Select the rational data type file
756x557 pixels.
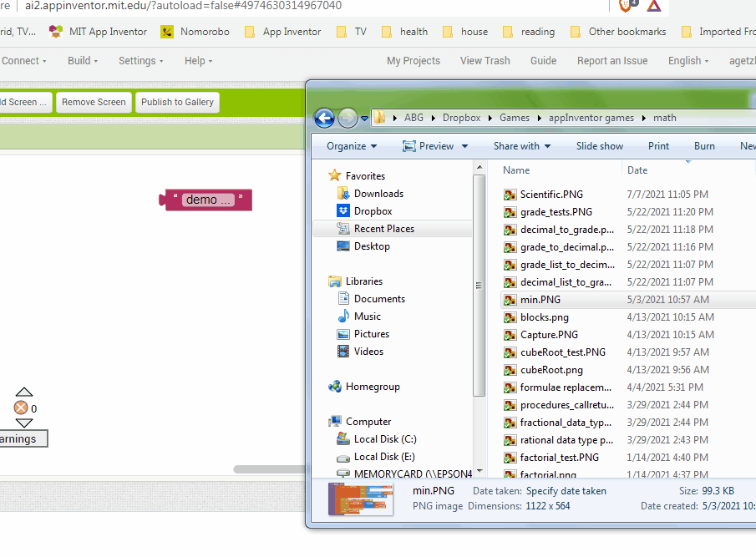tap(566, 440)
